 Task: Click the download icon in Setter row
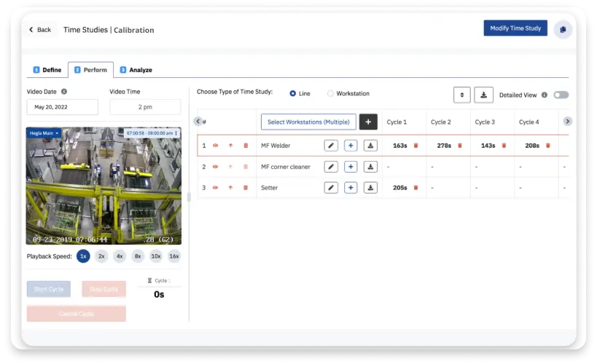(370, 188)
